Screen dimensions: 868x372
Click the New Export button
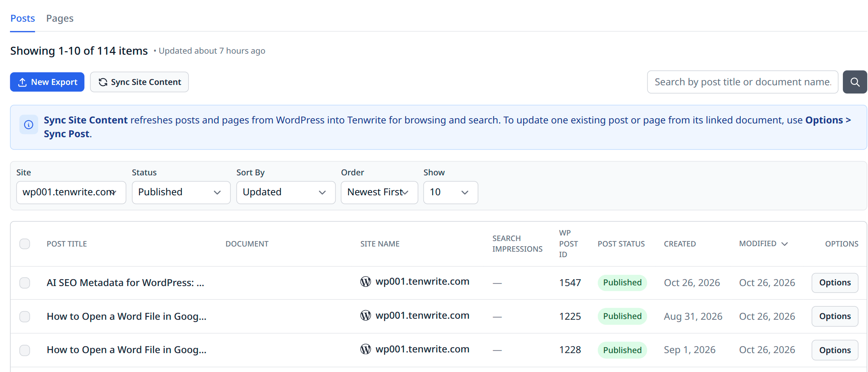pos(47,82)
